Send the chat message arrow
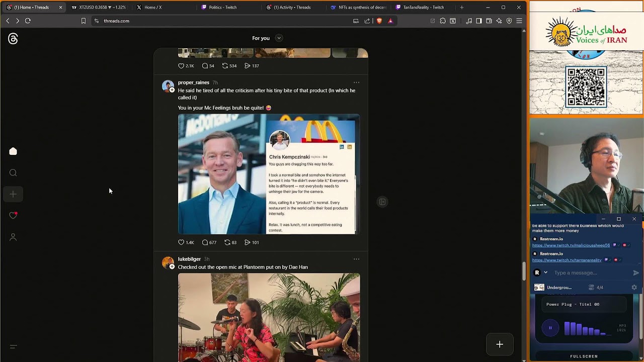The width and height of the screenshot is (644, 362). click(636, 273)
